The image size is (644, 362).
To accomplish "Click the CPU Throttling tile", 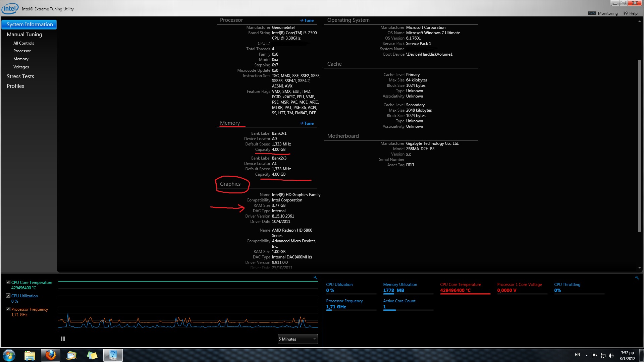I will pyautogui.click(x=579, y=288).
